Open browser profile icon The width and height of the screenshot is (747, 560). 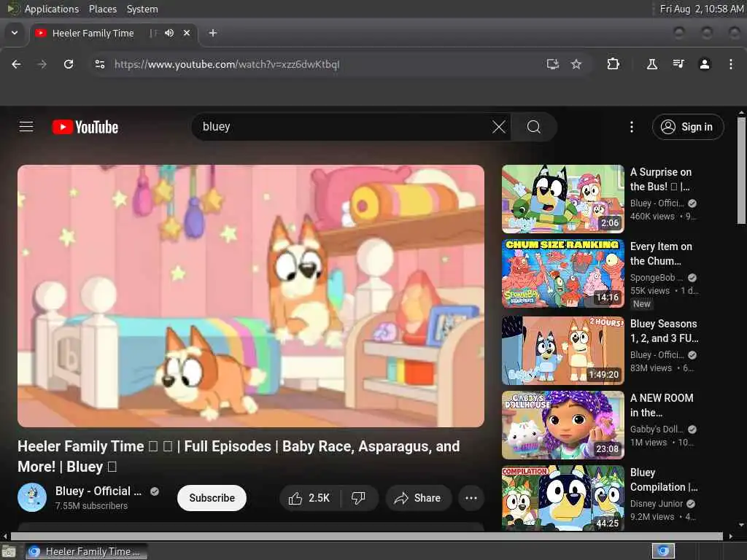704,64
